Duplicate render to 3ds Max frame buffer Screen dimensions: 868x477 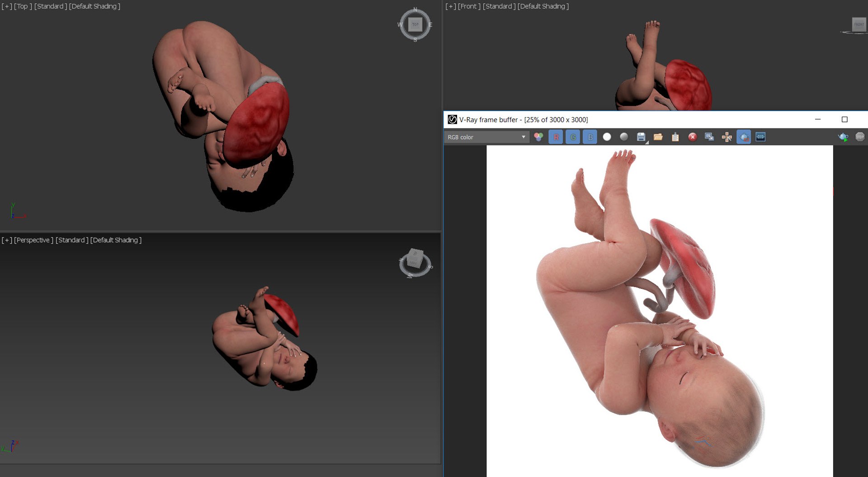(x=709, y=137)
